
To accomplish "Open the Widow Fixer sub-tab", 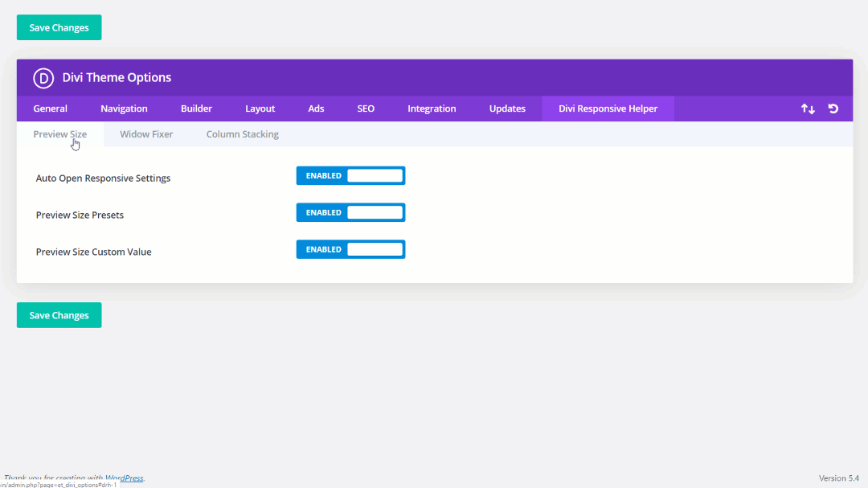I will 147,134.
